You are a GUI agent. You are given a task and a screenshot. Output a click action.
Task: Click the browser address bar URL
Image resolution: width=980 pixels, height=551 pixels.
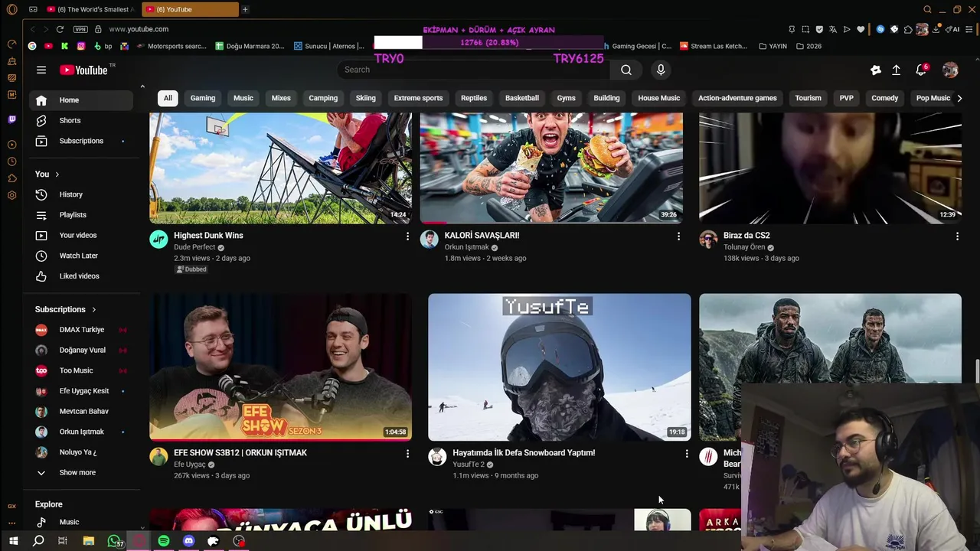[x=139, y=29]
